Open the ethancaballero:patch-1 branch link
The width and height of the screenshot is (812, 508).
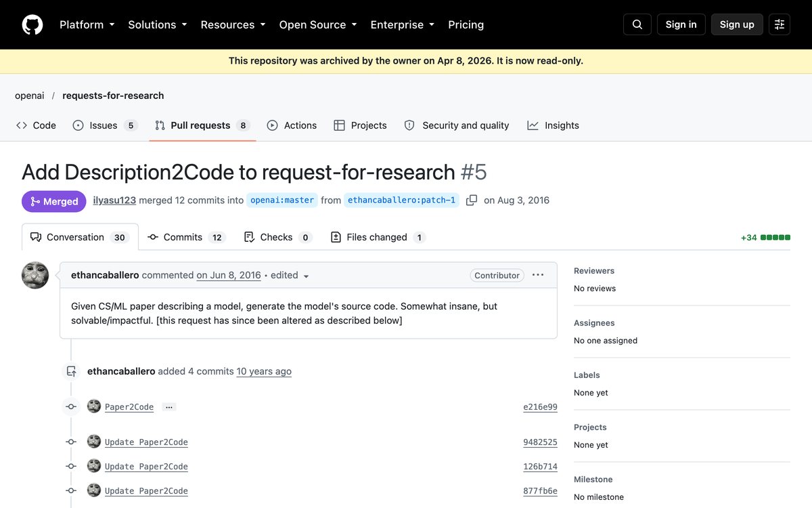pyautogui.click(x=402, y=200)
